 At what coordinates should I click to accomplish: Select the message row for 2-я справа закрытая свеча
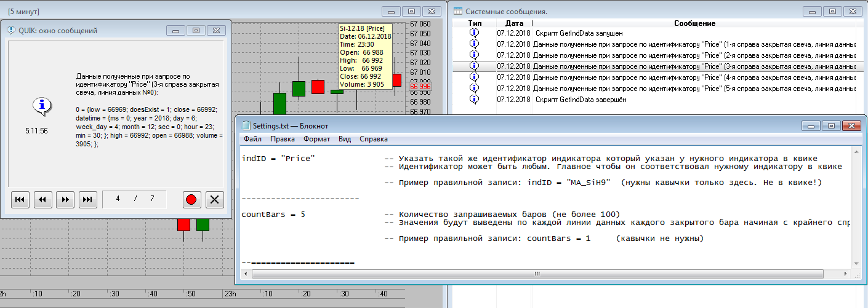tap(654, 55)
